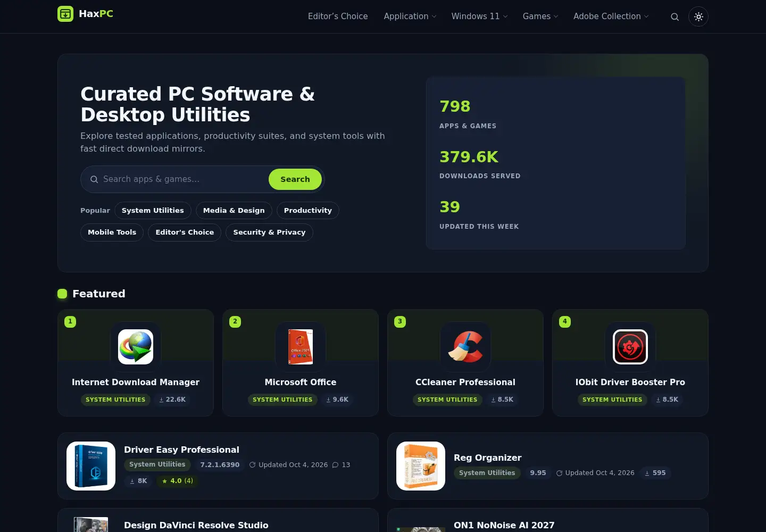
Task: Click the HaxPC logo icon
Action: [65, 14]
